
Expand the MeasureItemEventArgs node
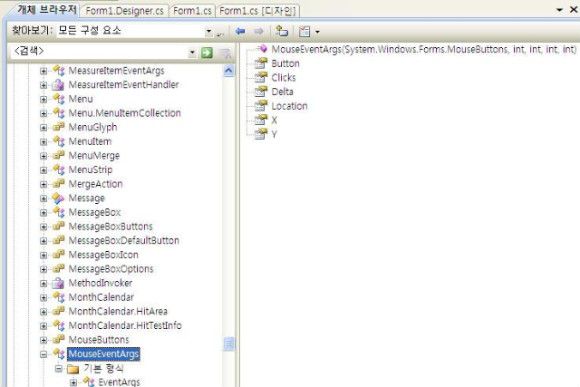click(x=43, y=71)
